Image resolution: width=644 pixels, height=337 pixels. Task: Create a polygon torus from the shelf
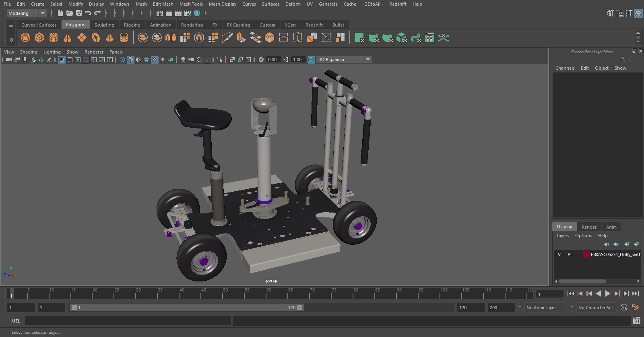tap(96, 38)
